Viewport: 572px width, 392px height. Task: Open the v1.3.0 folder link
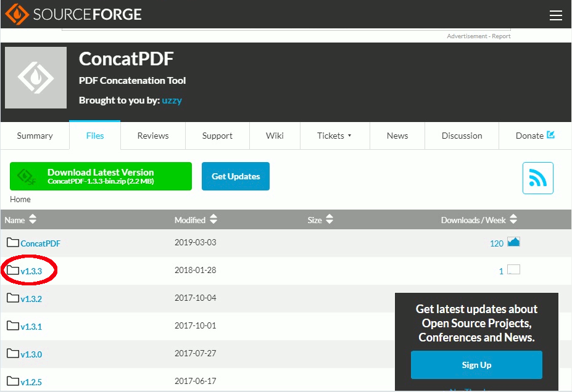(x=31, y=354)
